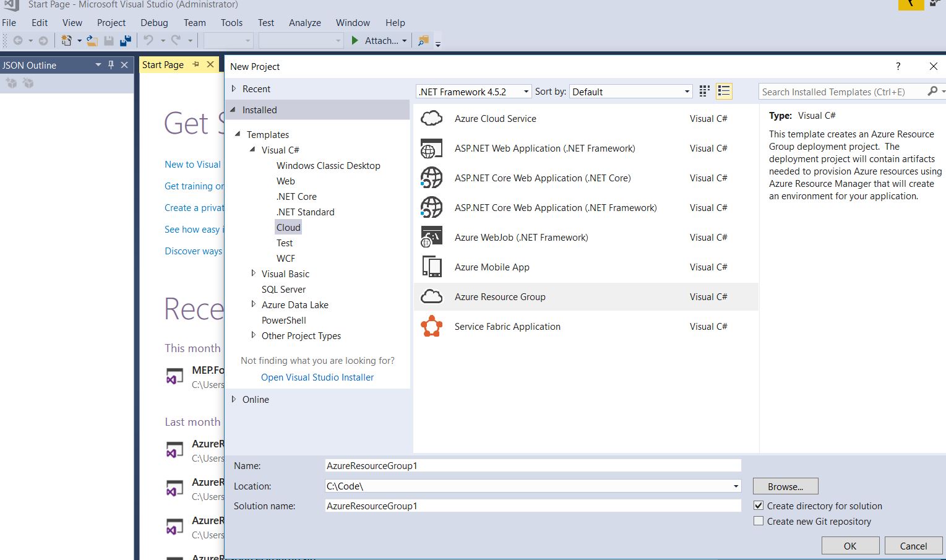Image resolution: width=946 pixels, height=560 pixels.
Task: Click the Cancel button
Action: [913, 546]
